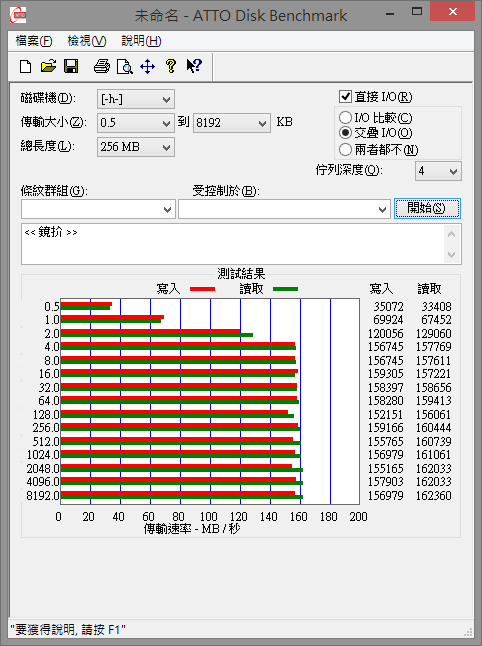This screenshot has height=646, width=482.
Task: Click the read value 162360
Action: [x=433, y=495]
